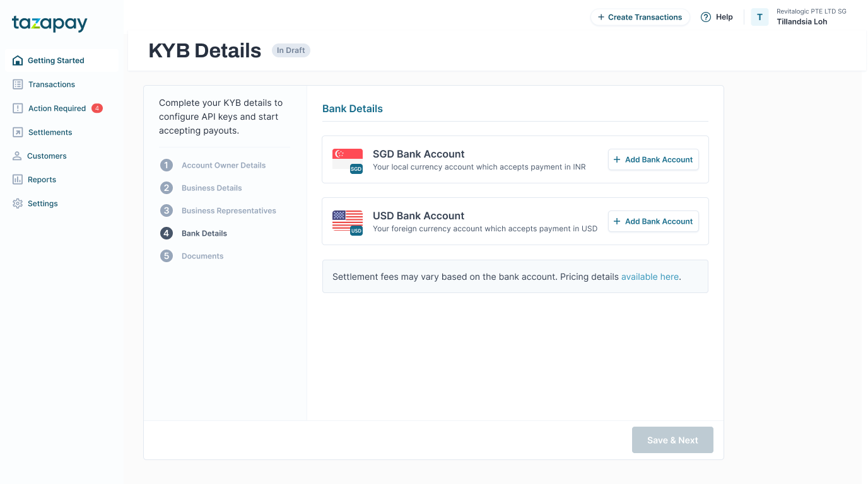Click the US flag USD account icon

347,219
